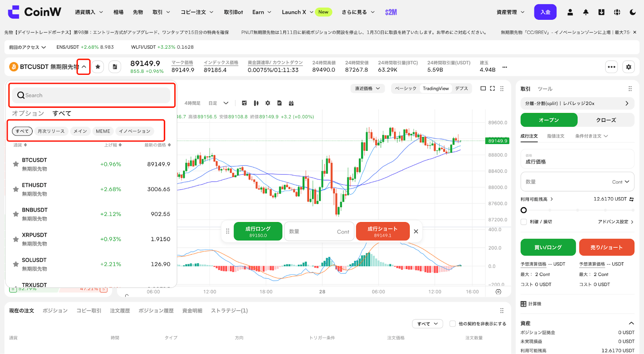Open the 条件付き注文 dropdown

[x=591, y=136]
